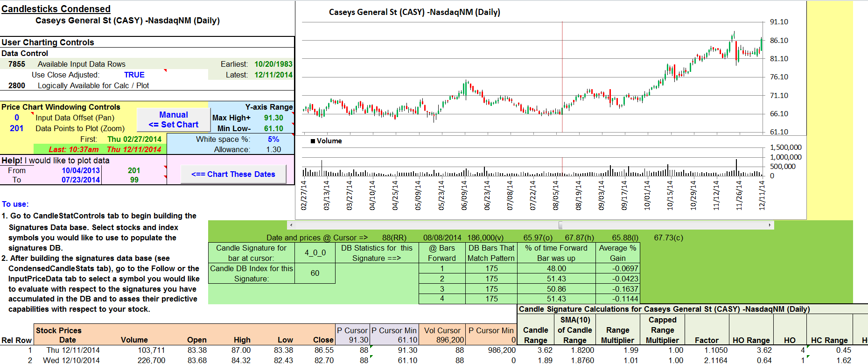Select the Min Low- value 61.10
This screenshot has height=364, width=868.
[273, 128]
